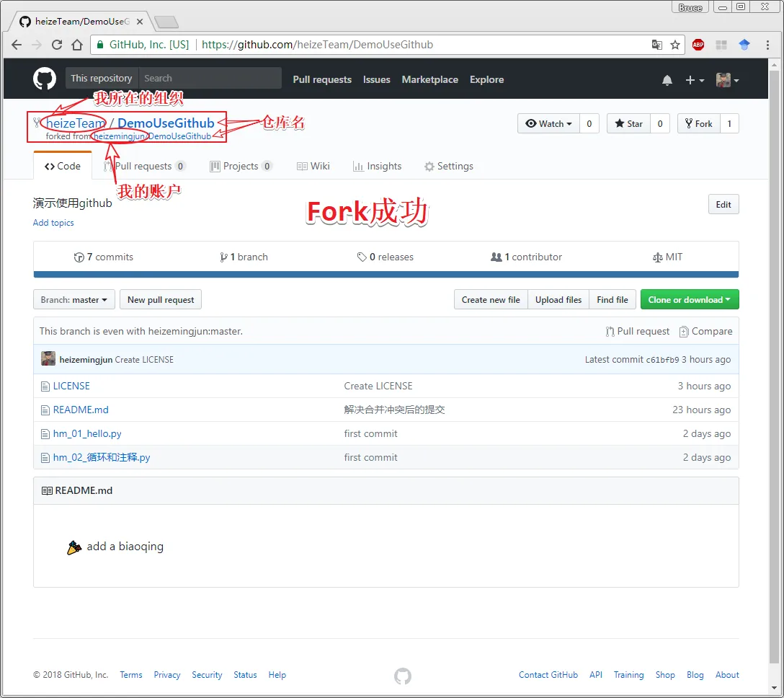Click the This repository search scope label
Screen dimensions: 784x698
click(x=102, y=78)
